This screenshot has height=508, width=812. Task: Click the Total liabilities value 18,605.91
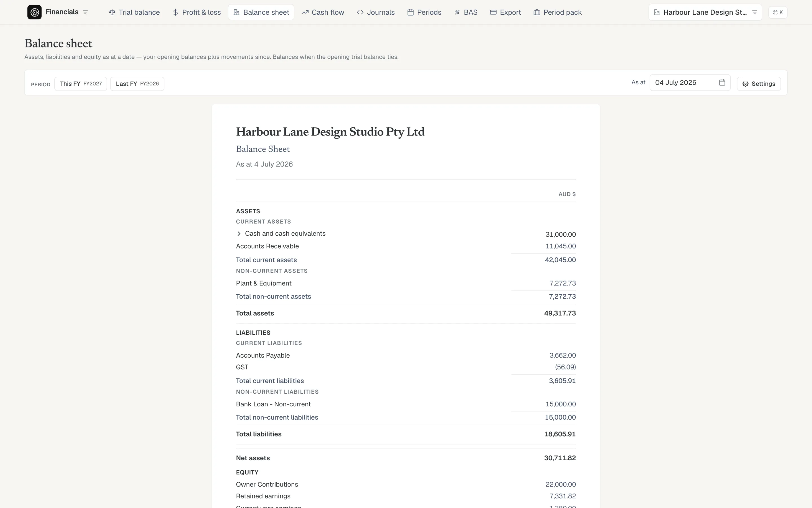point(560,434)
